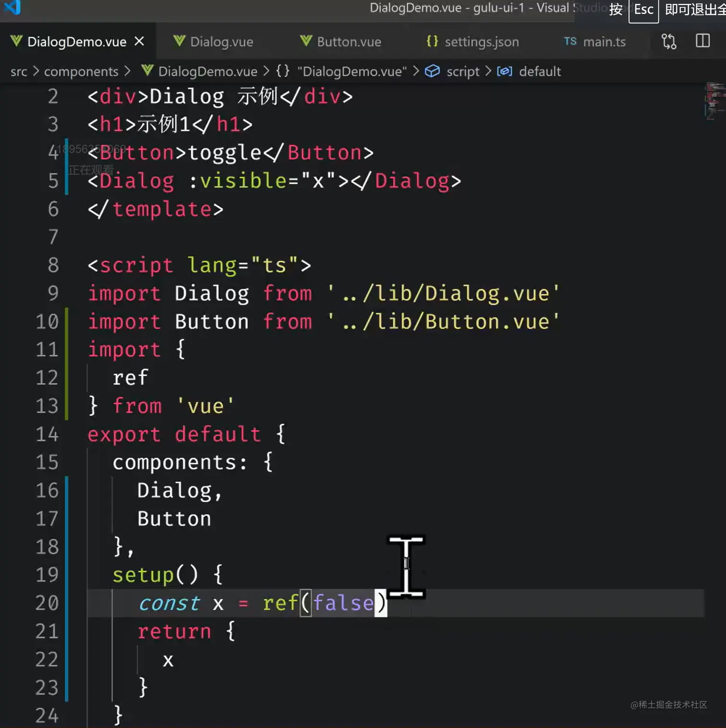Click the Vue icon on Button.vue tab
Screen dimensions: 726x728
pyautogui.click(x=306, y=41)
